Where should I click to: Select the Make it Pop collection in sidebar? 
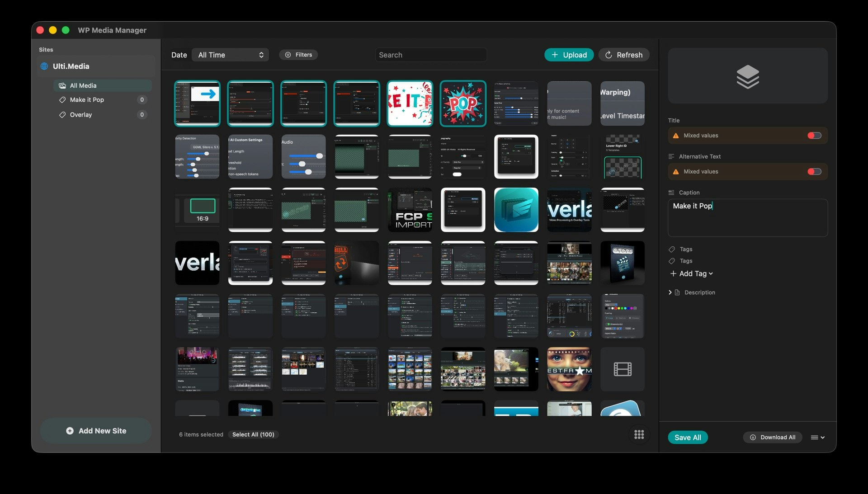click(x=87, y=99)
